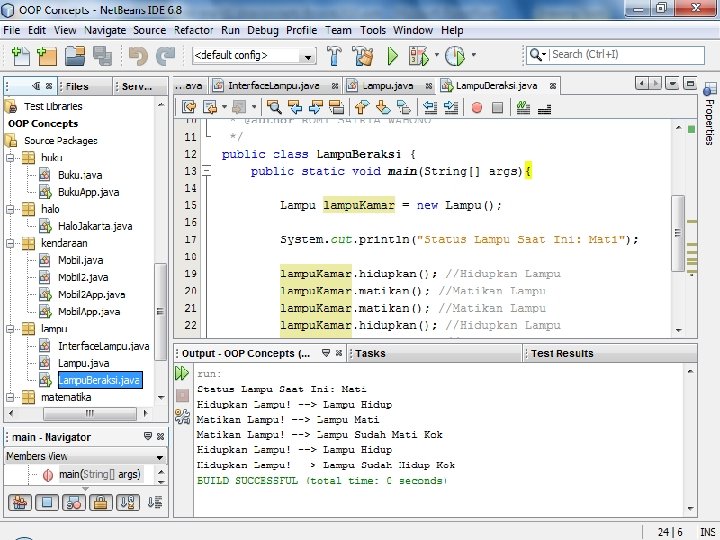Open Mobil2App.java in the project tree

(x=91, y=295)
